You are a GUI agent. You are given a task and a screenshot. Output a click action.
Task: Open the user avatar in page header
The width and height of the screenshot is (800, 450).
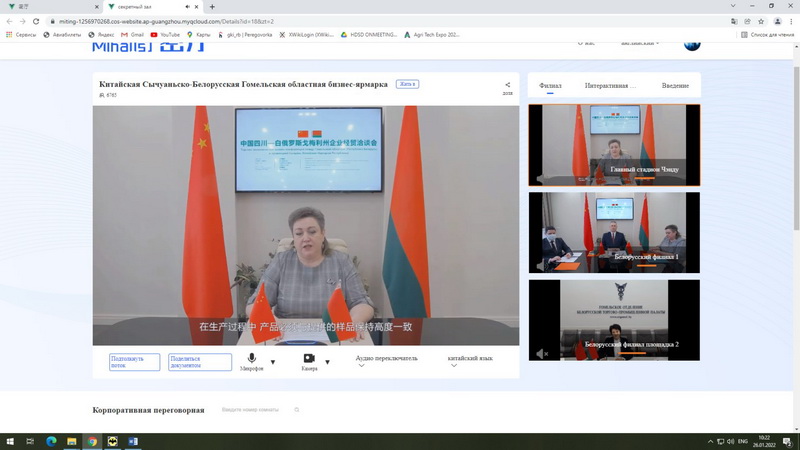point(692,44)
